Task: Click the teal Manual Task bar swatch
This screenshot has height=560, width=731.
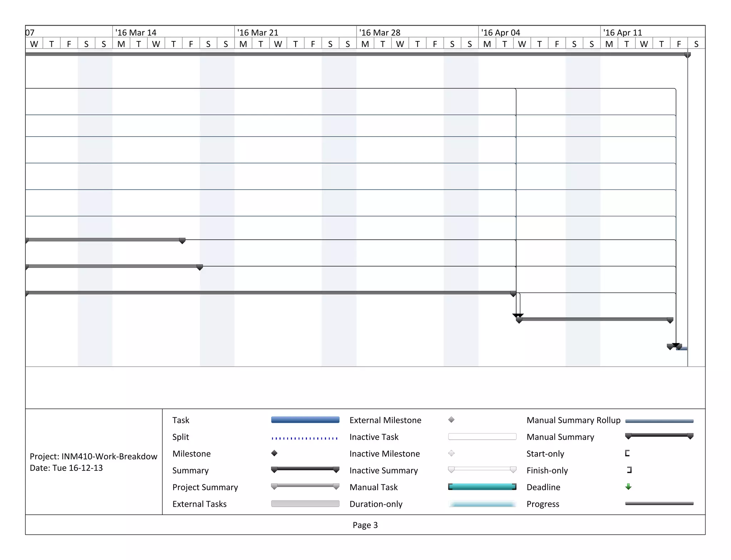Action: tap(482, 487)
